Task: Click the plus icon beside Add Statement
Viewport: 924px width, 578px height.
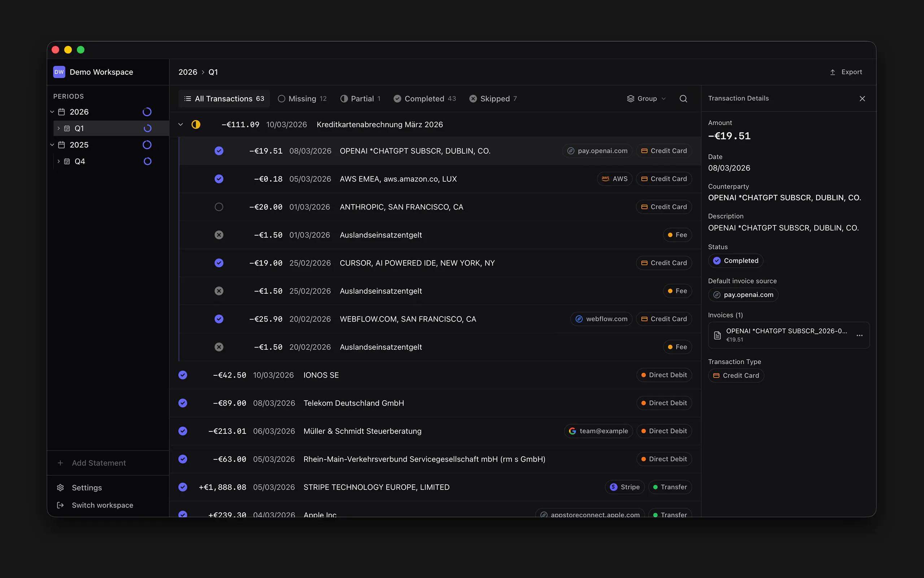Action: (60, 463)
